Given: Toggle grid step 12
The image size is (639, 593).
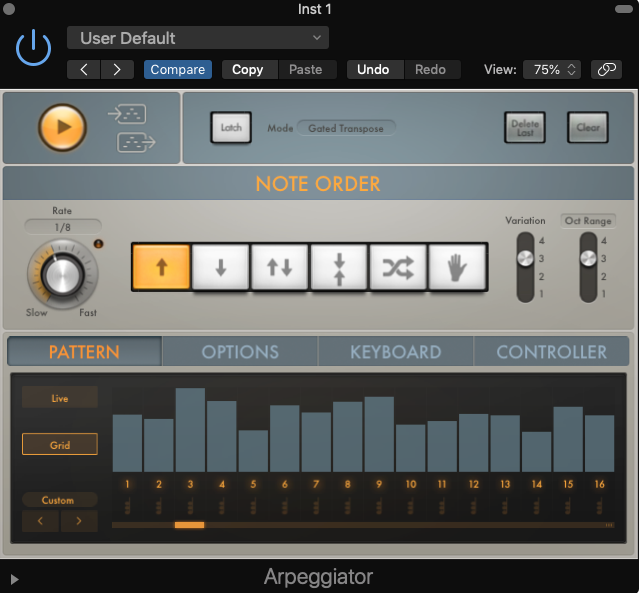Looking at the screenshot, I should click(474, 484).
